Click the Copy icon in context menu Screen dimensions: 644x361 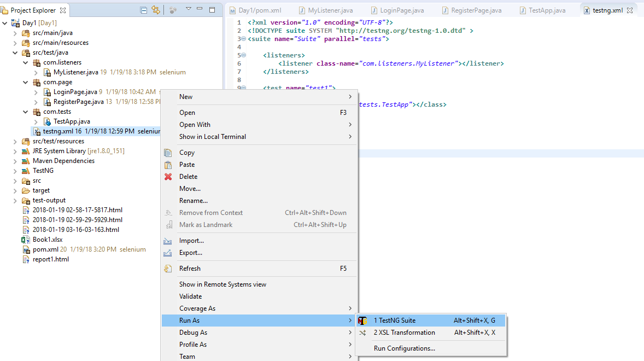168,153
